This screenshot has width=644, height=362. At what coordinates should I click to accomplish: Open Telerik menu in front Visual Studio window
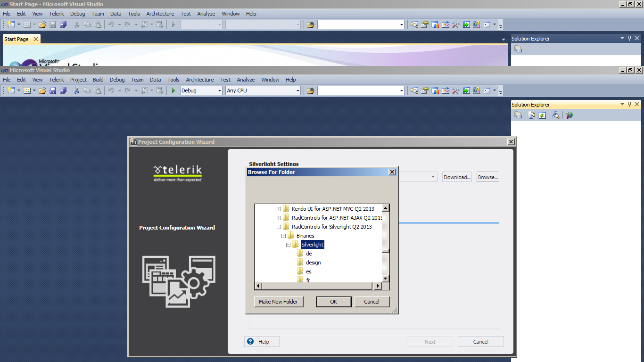[x=57, y=80]
